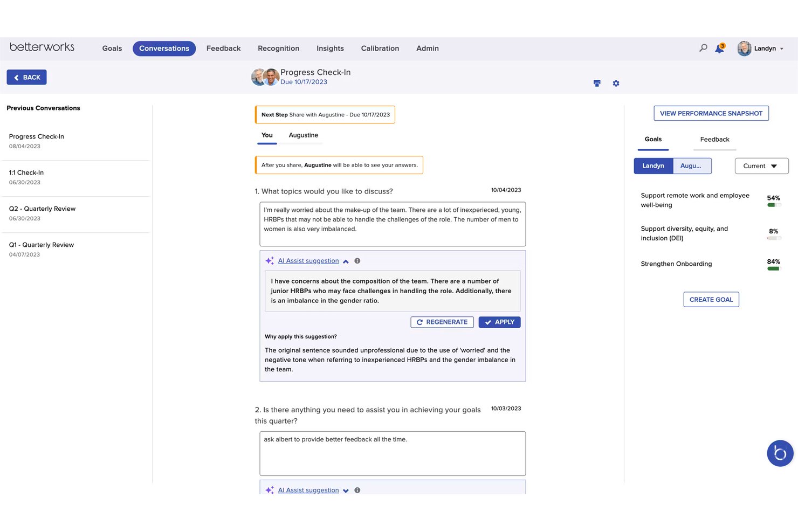The height and width of the screenshot is (532, 798).
Task: Click the Previous Conversations heading
Action: (x=43, y=108)
